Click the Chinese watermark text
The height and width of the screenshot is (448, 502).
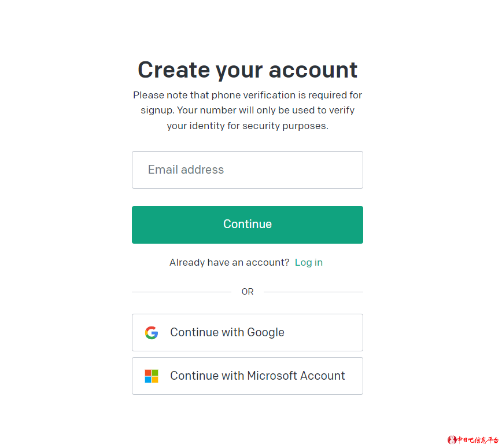[x=478, y=440]
